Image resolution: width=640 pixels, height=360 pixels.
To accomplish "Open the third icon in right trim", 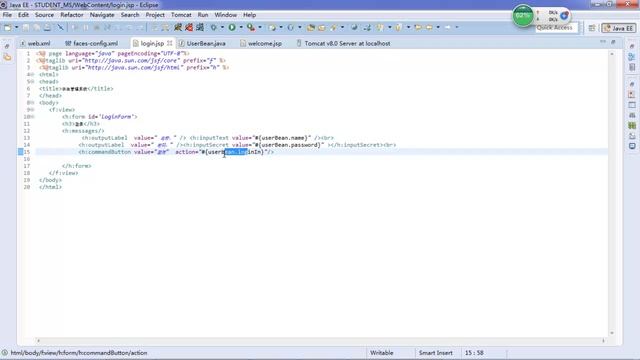I will coord(632,67).
